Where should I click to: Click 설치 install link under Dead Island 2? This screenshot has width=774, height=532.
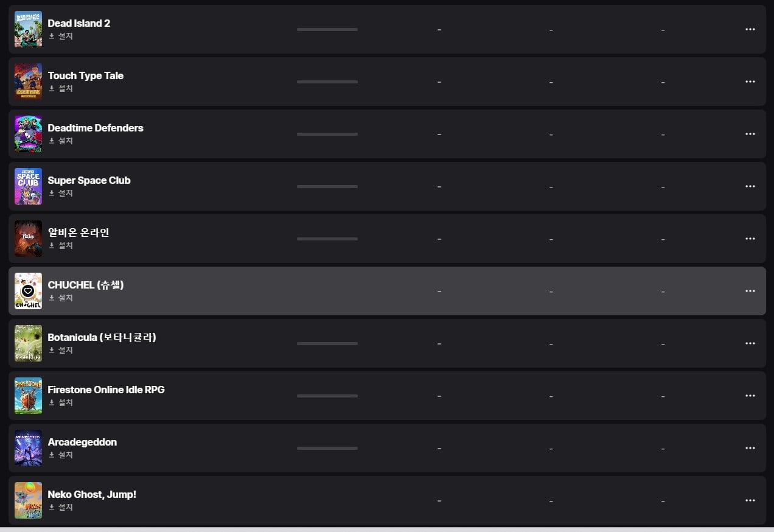(x=61, y=36)
